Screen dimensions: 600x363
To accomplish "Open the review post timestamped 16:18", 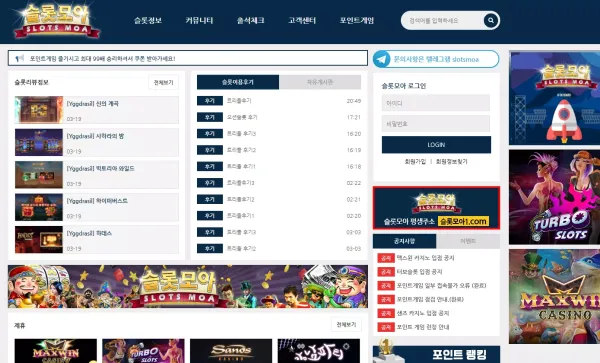I will (x=279, y=167).
